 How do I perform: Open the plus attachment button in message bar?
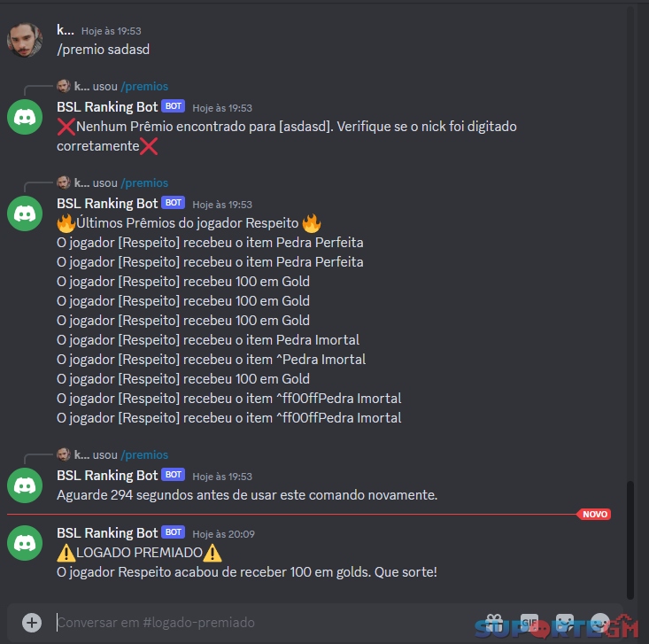coord(32,622)
